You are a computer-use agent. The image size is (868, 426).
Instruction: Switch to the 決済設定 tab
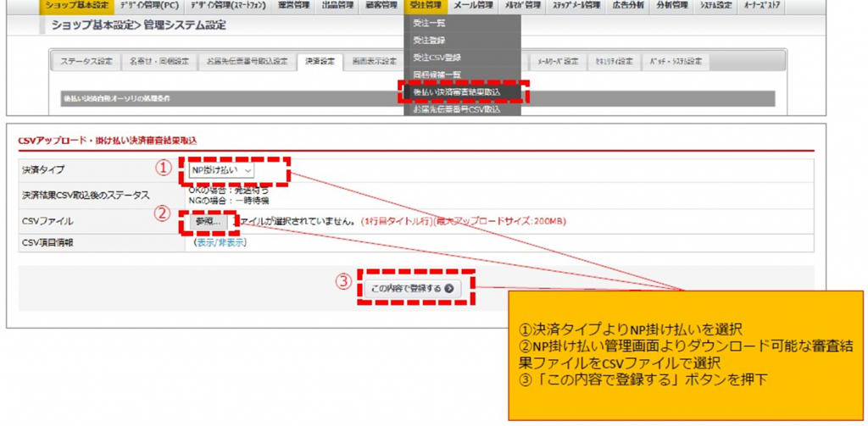(x=320, y=62)
